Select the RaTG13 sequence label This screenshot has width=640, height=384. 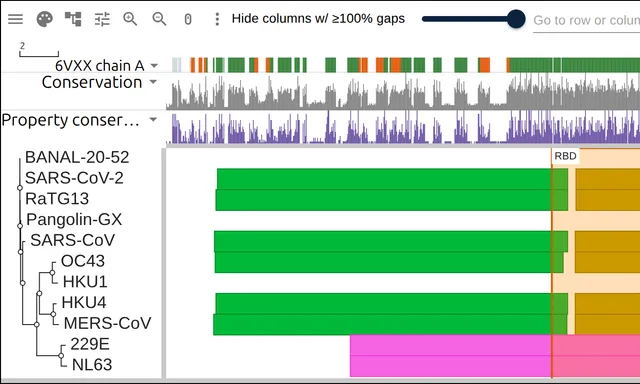pyautogui.click(x=57, y=199)
